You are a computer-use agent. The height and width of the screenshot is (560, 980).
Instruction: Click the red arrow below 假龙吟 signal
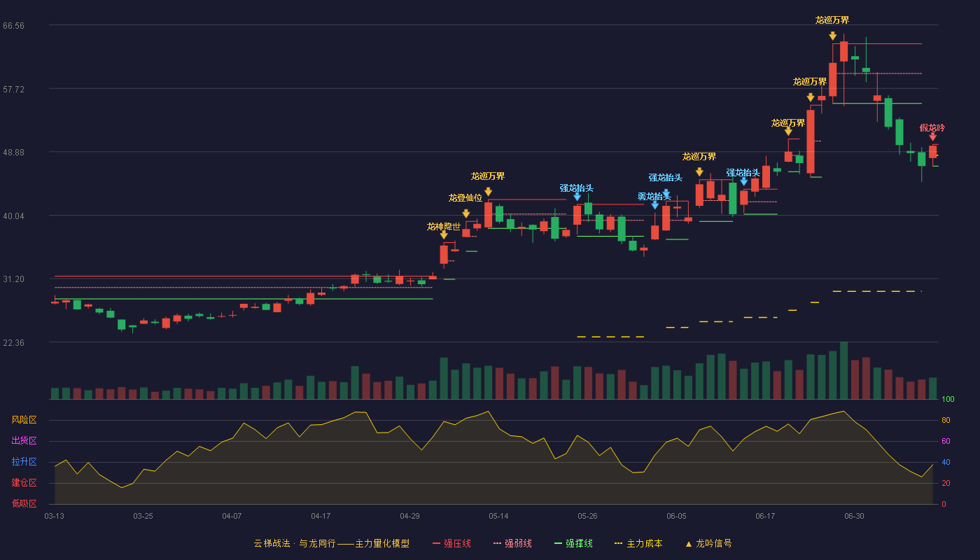click(x=932, y=136)
